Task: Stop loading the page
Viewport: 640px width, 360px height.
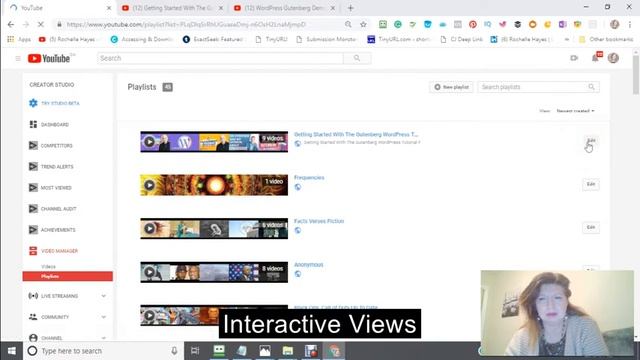Action: (x=41, y=24)
